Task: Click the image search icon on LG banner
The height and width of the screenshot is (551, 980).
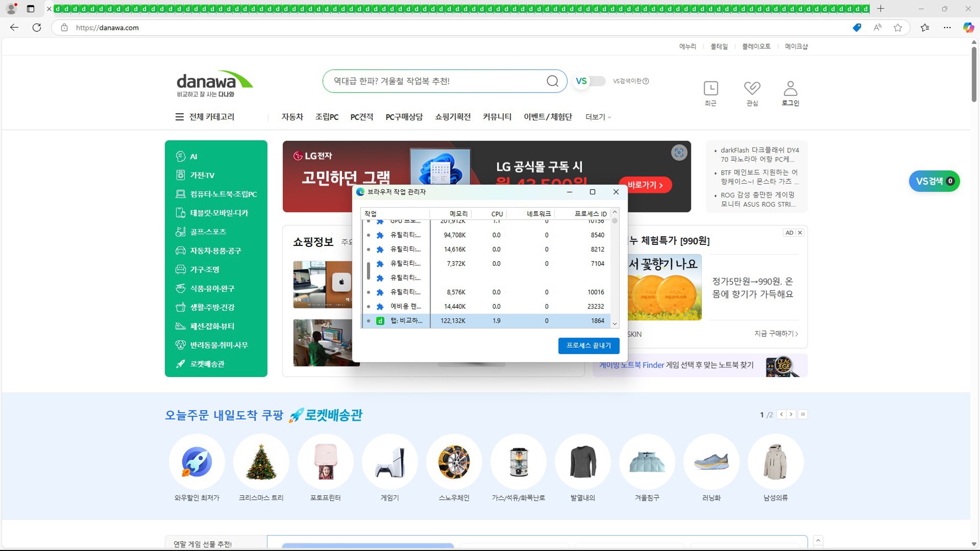Action: [679, 153]
